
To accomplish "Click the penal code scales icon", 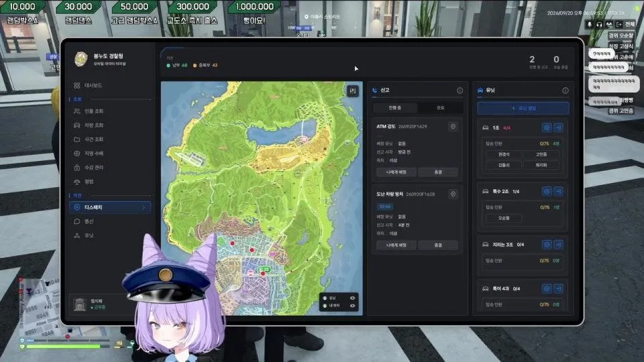I will tap(76, 182).
